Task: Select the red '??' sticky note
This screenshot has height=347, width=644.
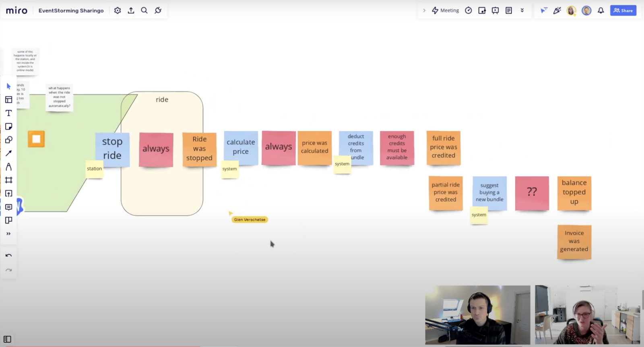Action: click(x=532, y=192)
